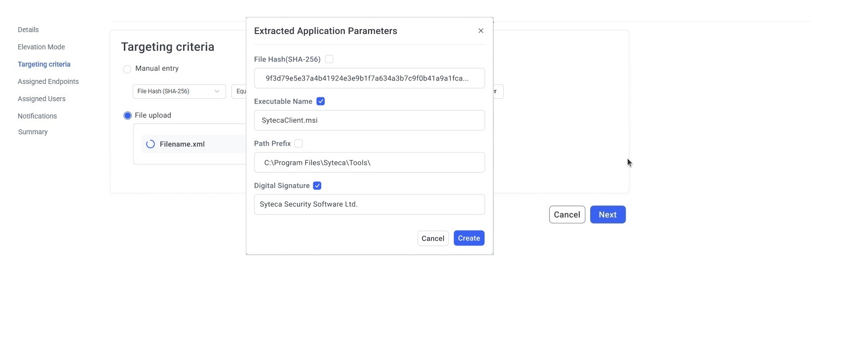868x348 pixels.
Task: Click the loading spinner beside Filename.xml
Action: pos(151,144)
